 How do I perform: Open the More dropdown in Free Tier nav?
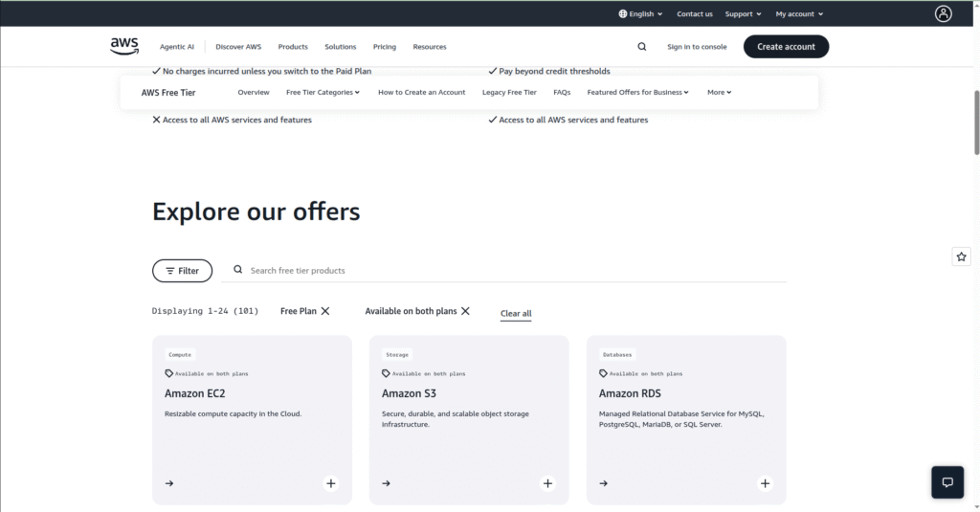pyautogui.click(x=720, y=92)
